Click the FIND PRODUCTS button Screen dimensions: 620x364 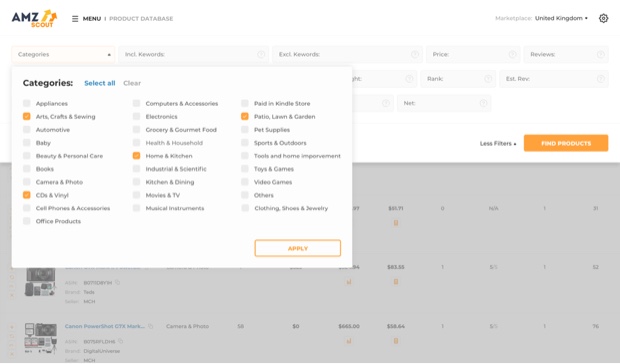[566, 143]
